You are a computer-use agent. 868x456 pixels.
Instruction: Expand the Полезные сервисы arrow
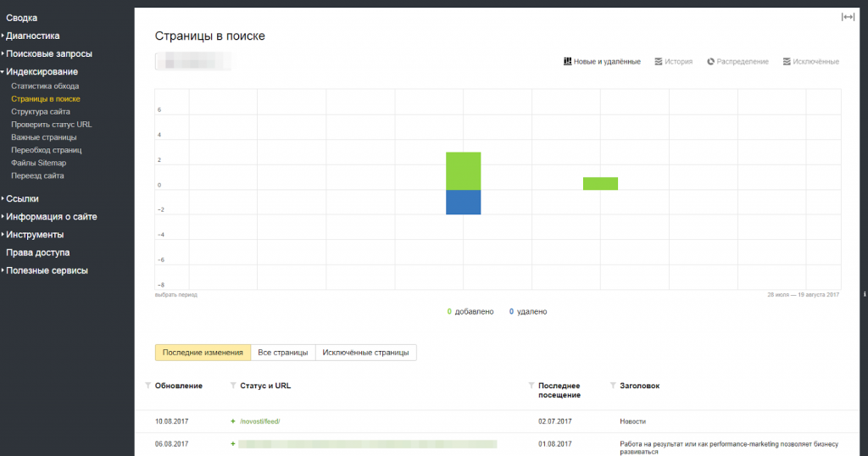click(x=3, y=270)
